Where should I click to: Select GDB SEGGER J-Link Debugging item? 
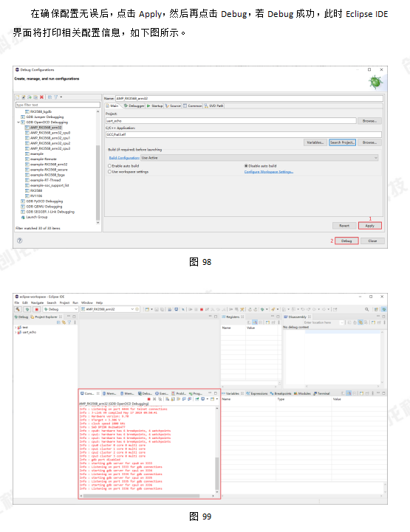point(47,212)
